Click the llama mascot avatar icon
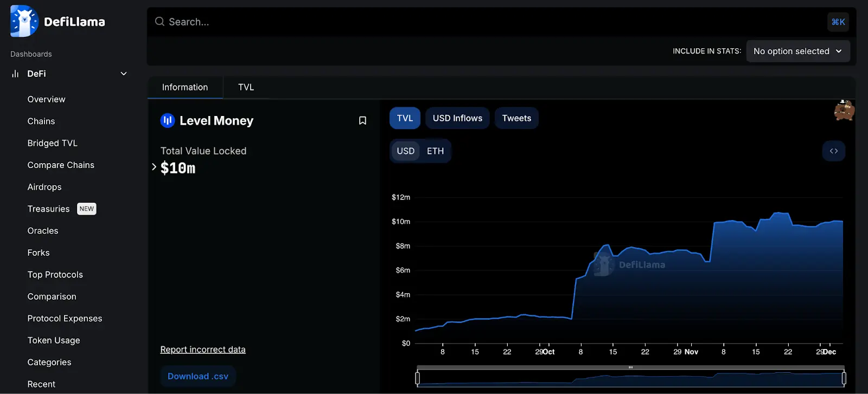 pos(844,111)
